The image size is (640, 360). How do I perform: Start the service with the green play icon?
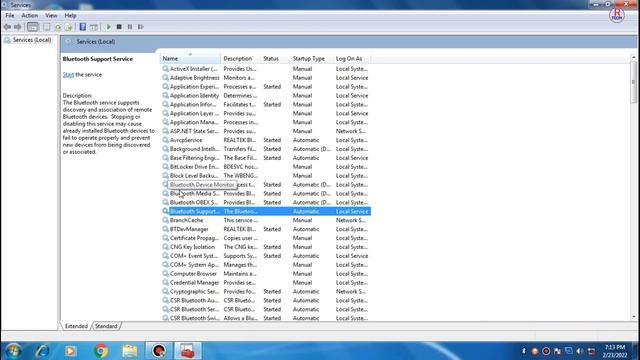coord(109,27)
